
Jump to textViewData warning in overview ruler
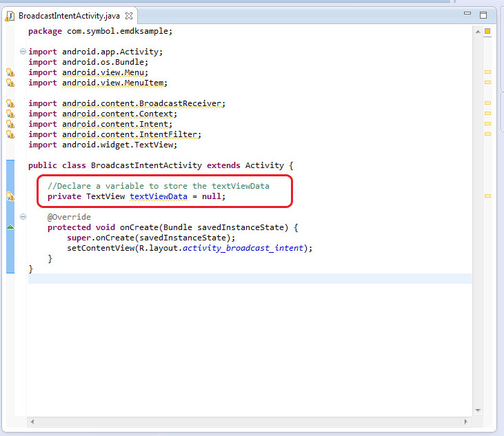(487, 196)
